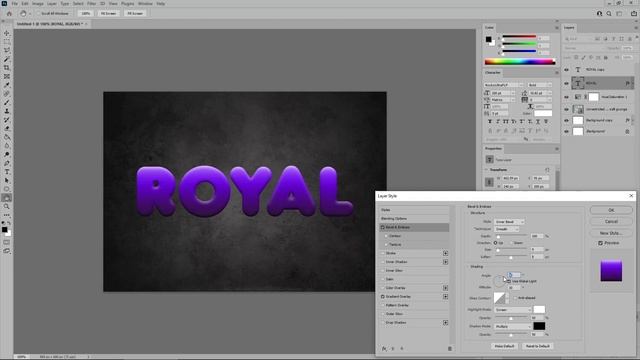Screen dimensions: 640x360
Task: Click plus icon next to Inner Shadow
Action: (445, 262)
